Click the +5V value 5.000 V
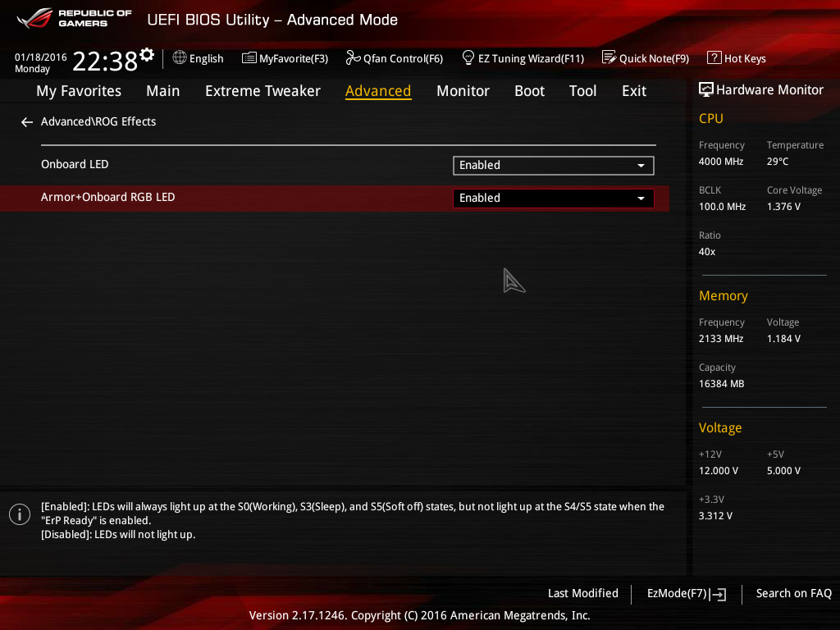The image size is (840, 630). point(783,471)
